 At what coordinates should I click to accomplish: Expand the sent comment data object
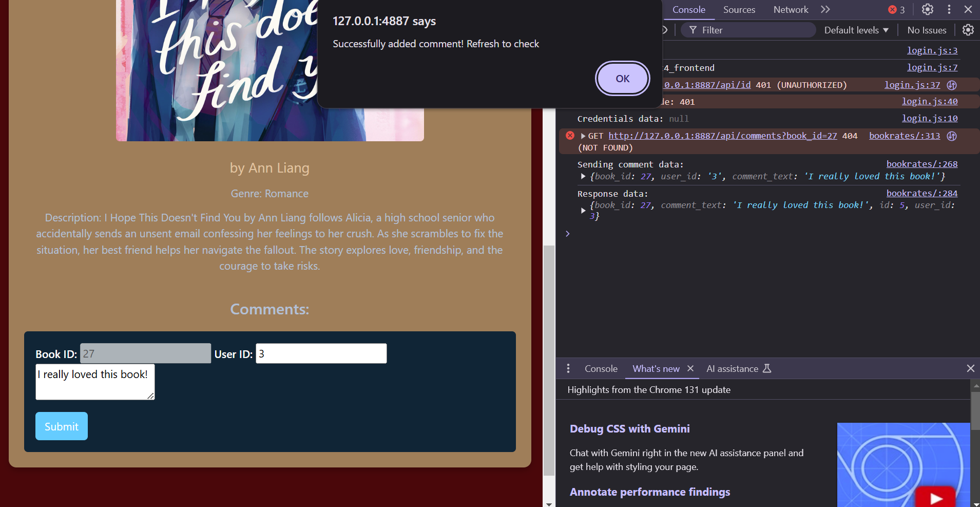(x=583, y=176)
